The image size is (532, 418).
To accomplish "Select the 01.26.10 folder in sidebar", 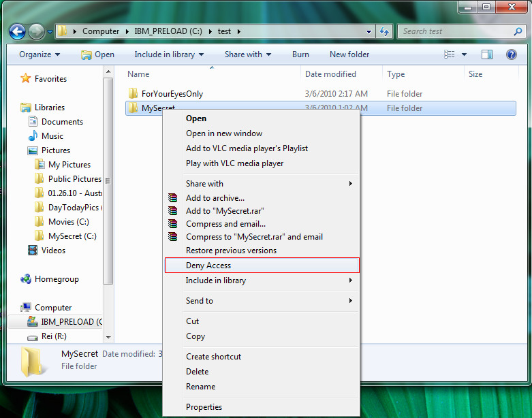I will (x=68, y=193).
